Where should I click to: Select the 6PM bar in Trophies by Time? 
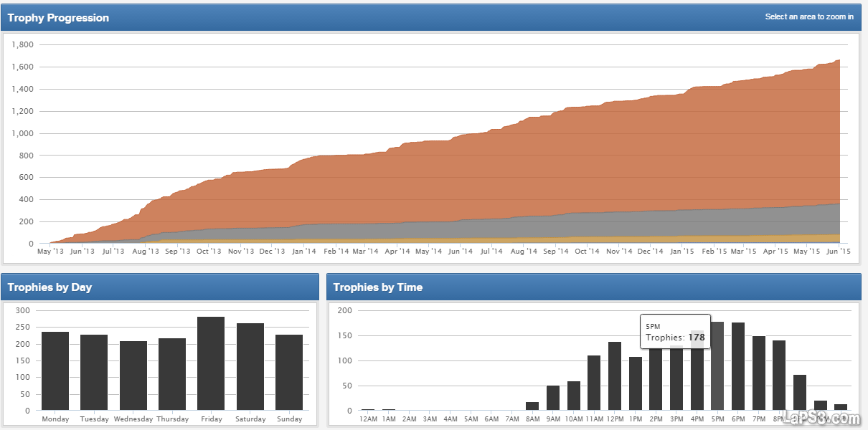coord(738,367)
